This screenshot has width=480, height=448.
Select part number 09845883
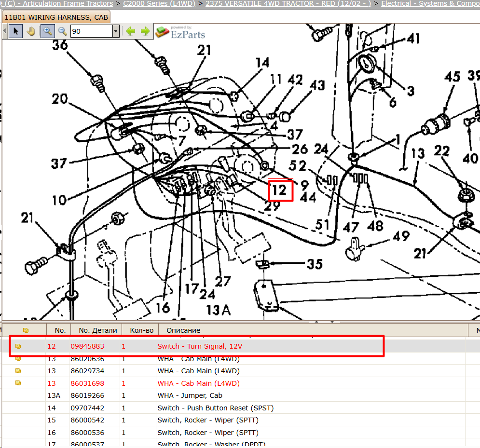87,346
